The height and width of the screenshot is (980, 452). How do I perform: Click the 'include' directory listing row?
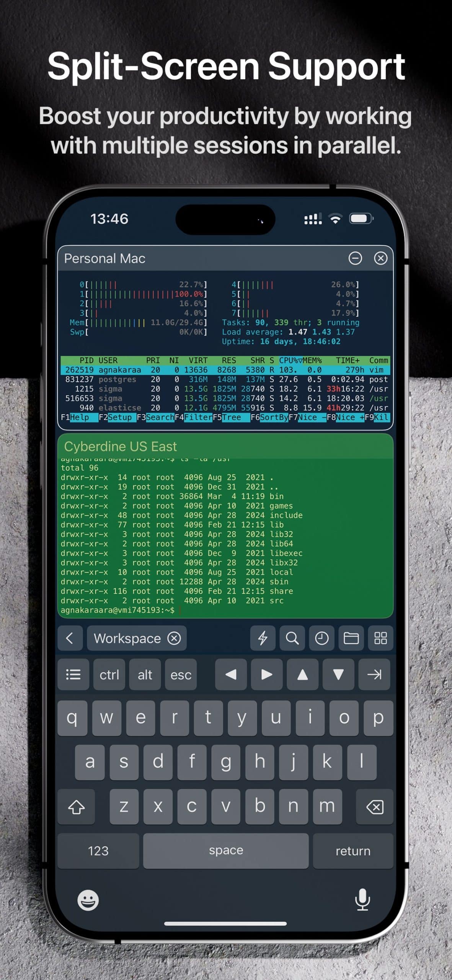(182, 515)
